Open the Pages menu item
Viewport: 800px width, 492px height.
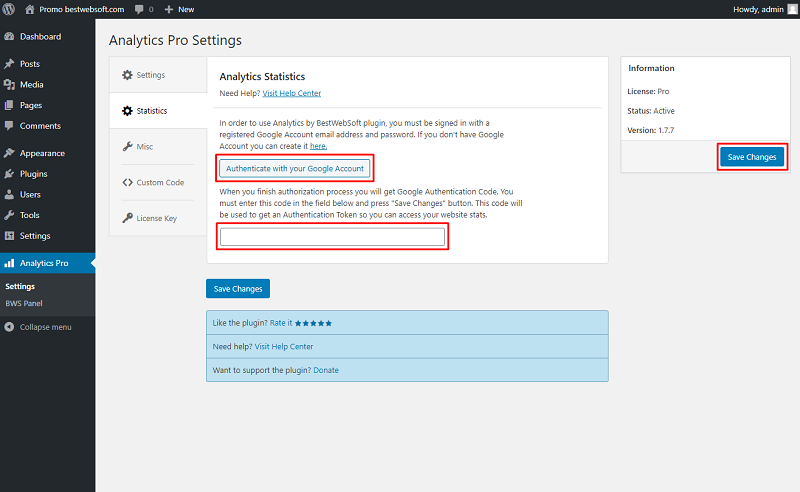click(47, 105)
